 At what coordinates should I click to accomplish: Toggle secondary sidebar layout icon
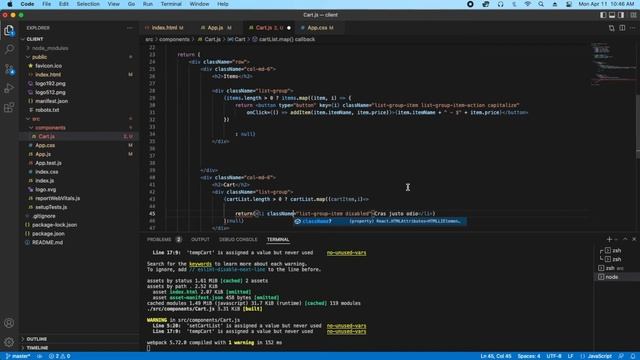click(621, 15)
